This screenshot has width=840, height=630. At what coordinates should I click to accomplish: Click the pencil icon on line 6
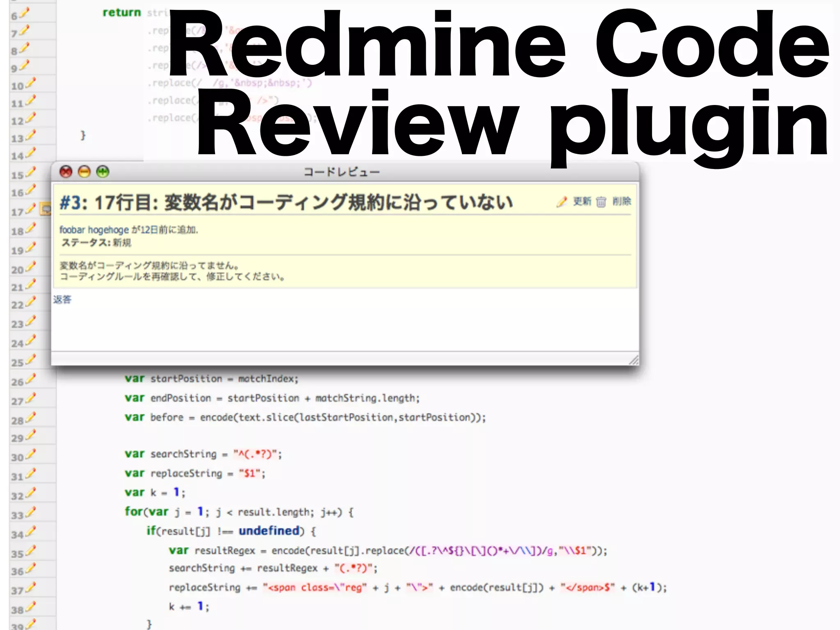(x=25, y=14)
